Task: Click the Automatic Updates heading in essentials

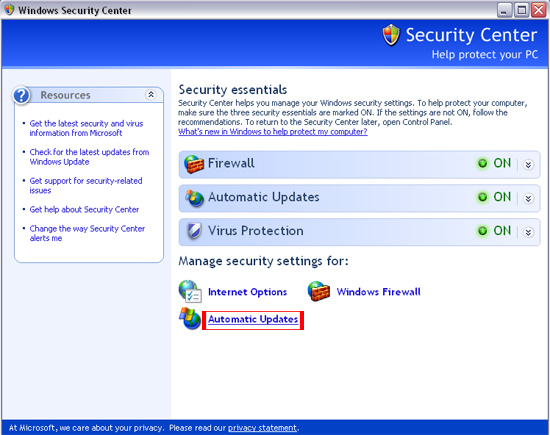Action: click(263, 197)
